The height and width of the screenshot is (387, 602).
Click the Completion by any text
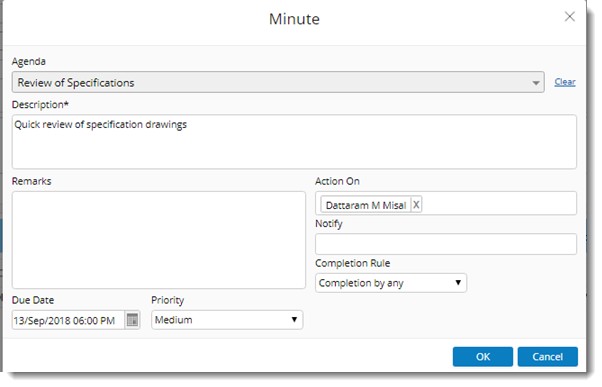(x=361, y=283)
